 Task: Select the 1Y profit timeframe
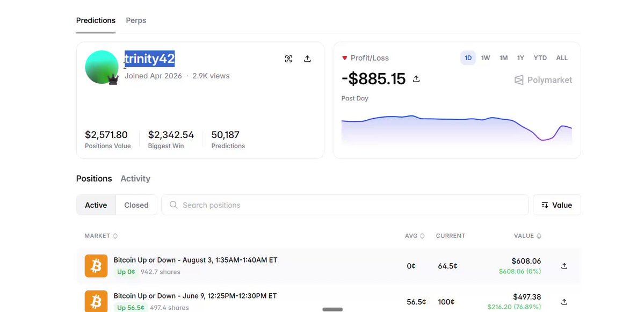click(520, 58)
